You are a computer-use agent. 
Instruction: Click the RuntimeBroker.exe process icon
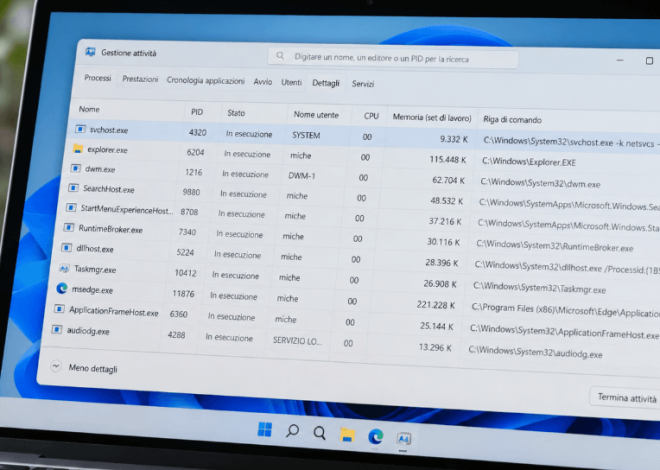pyautogui.click(x=69, y=228)
